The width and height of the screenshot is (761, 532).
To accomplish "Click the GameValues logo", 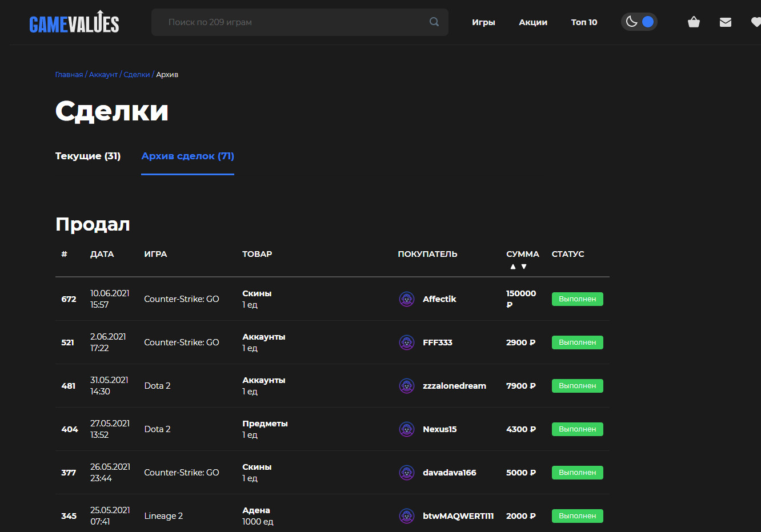I will coord(74,23).
